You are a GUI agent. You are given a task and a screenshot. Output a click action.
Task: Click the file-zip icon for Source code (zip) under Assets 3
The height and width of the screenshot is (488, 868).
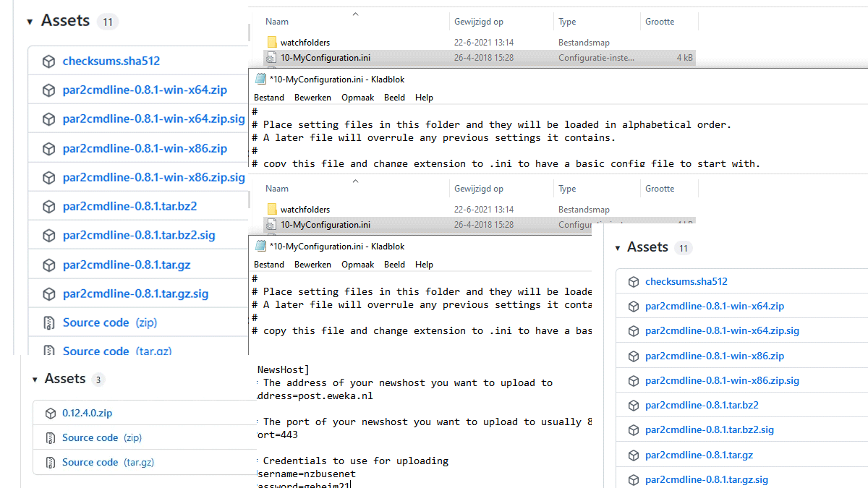(51, 437)
